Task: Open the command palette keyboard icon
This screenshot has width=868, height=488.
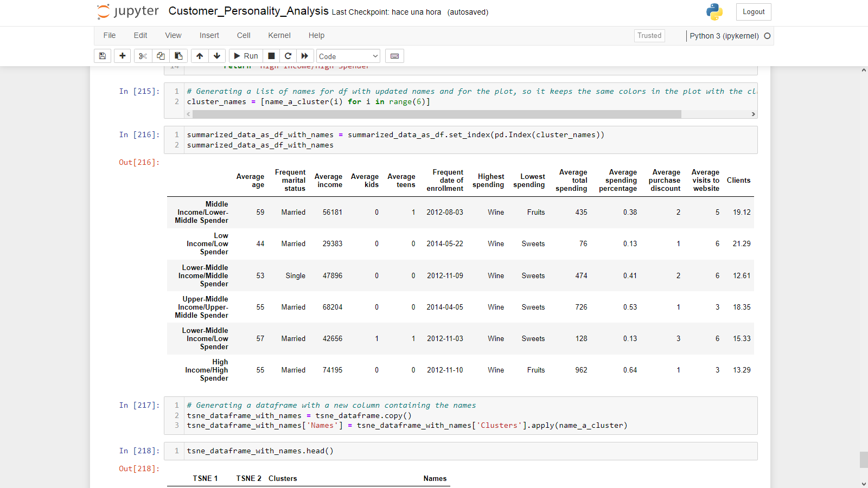Action: coord(394,56)
